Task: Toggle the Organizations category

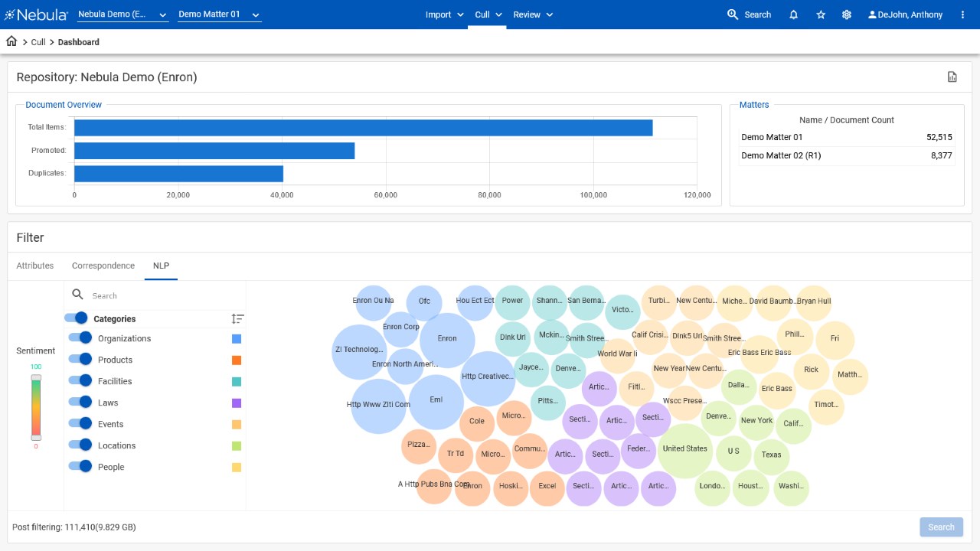Action: point(80,337)
